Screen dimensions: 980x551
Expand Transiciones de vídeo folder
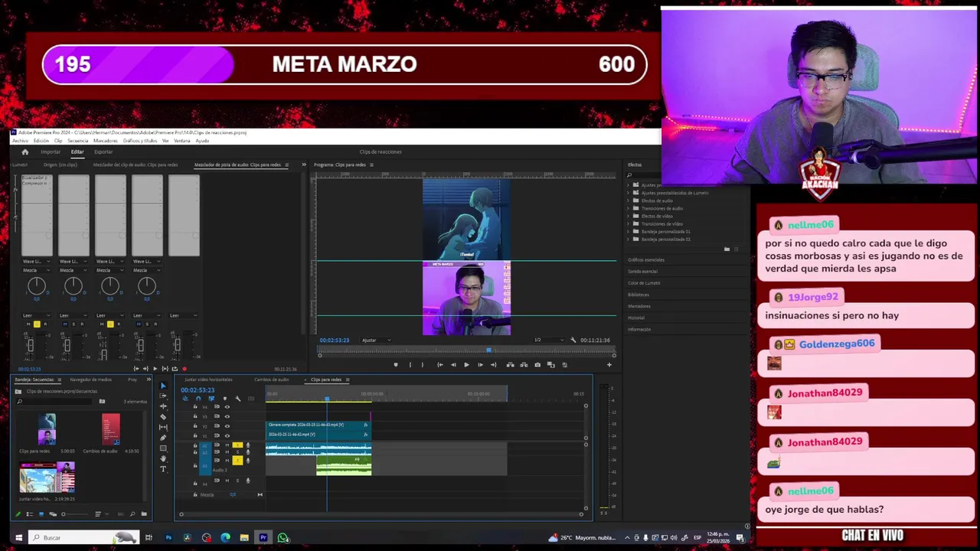pyautogui.click(x=628, y=223)
